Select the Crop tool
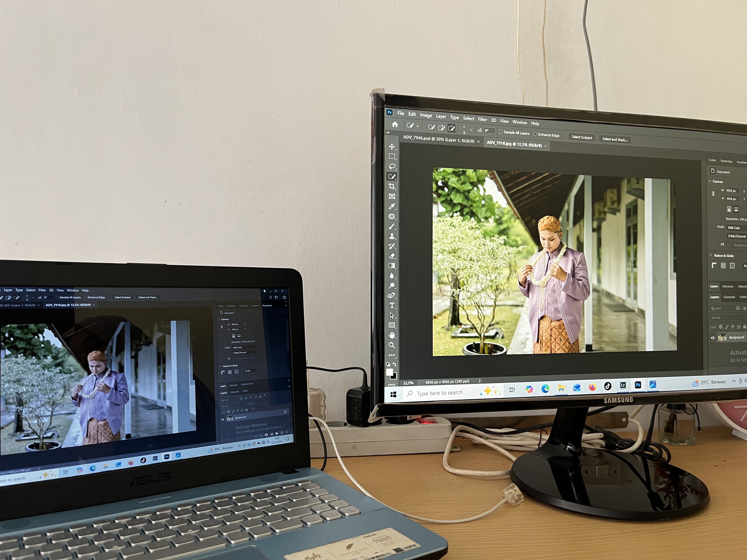Viewport: 747px width, 560px height. (392, 186)
